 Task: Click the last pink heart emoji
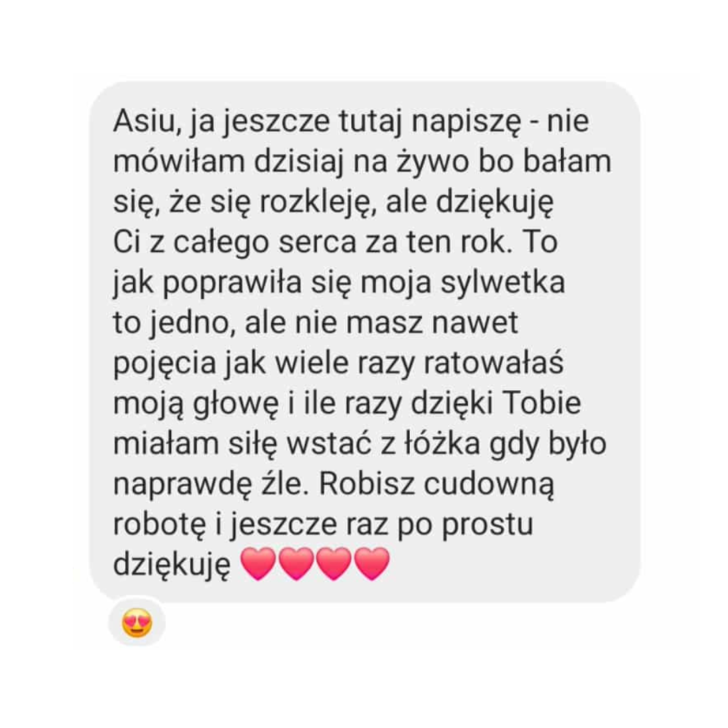click(371, 563)
